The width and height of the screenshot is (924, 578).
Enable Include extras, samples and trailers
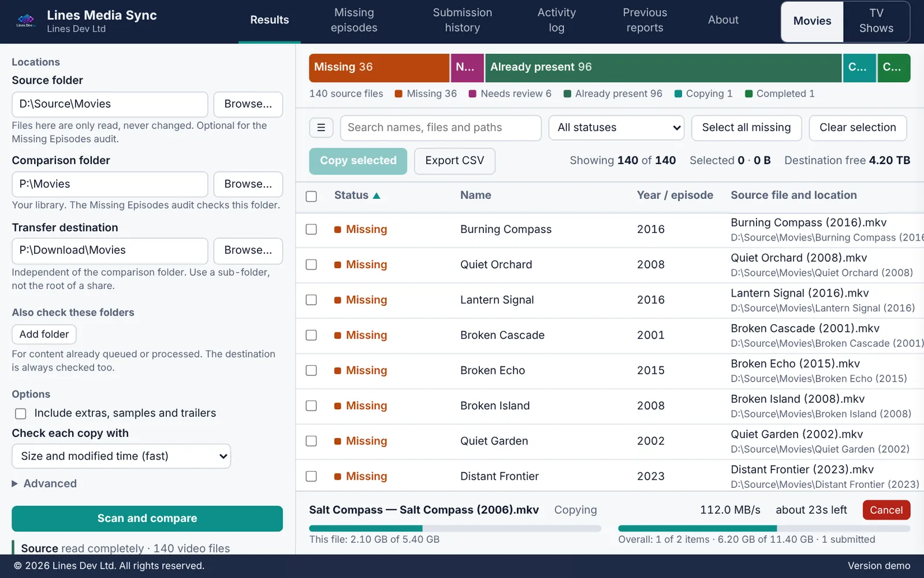point(21,414)
